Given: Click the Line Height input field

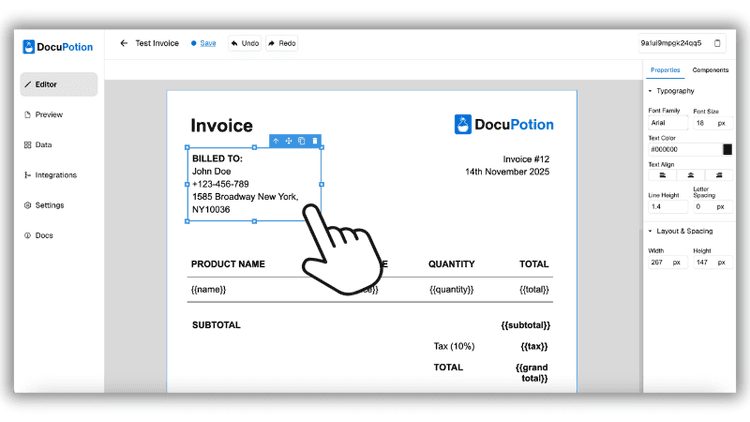Looking at the screenshot, I should [x=666, y=206].
